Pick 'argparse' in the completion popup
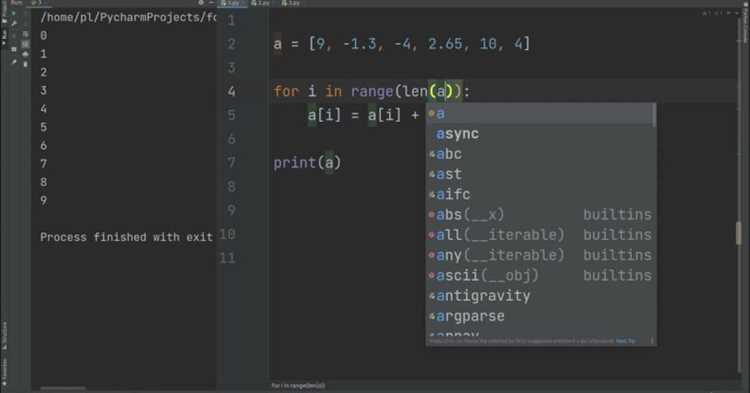This screenshot has height=393, width=750. point(539,316)
